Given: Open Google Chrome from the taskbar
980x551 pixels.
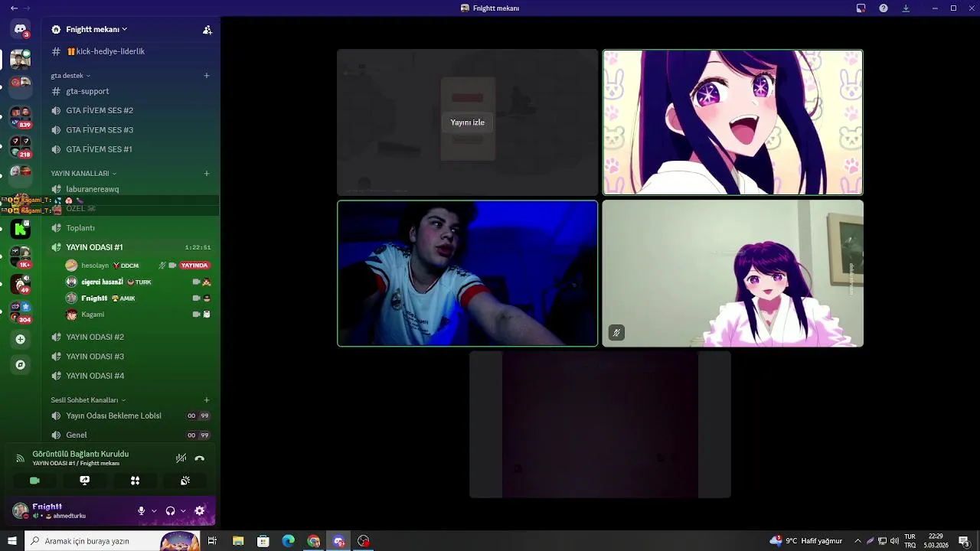Looking at the screenshot, I should coord(314,541).
